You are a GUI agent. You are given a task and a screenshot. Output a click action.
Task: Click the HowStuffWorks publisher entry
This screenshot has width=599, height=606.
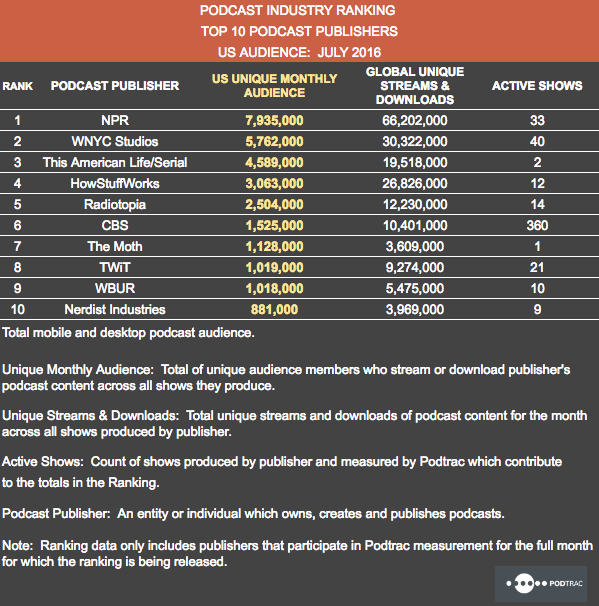coord(115,183)
